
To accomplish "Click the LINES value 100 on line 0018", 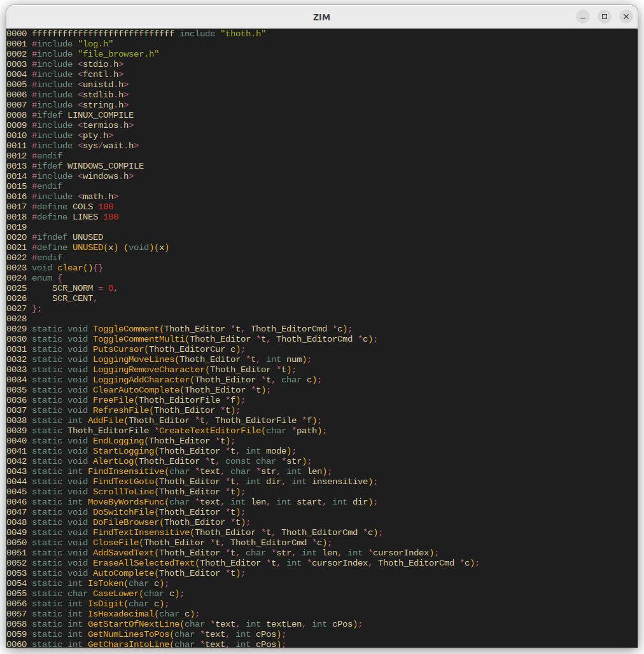I will 111,216.
